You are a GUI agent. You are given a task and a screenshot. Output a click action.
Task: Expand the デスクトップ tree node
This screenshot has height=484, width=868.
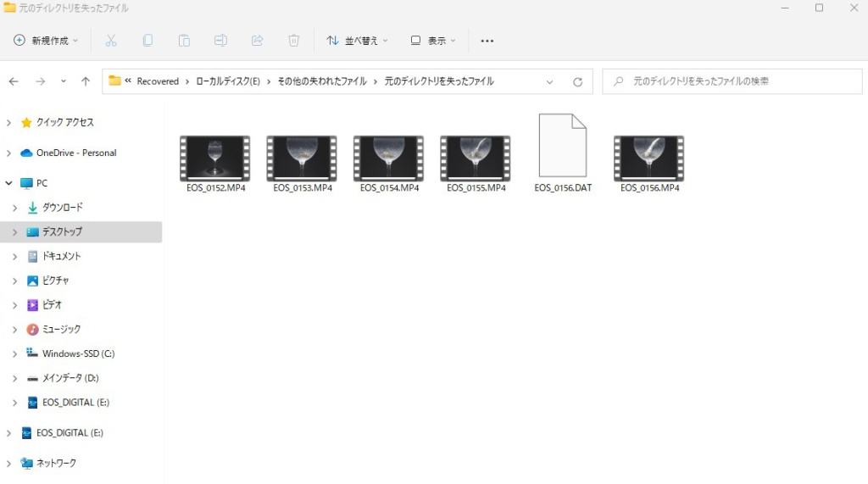(x=15, y=232)
